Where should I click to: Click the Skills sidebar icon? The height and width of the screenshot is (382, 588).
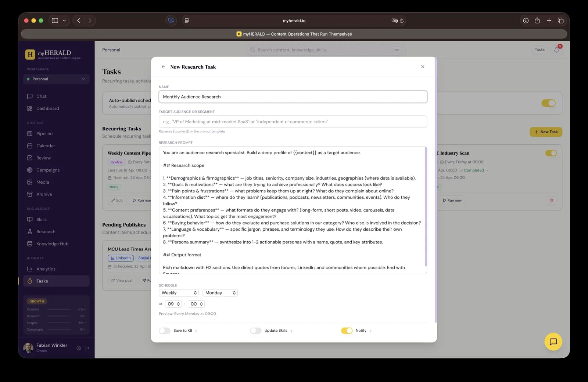click(30, 219)
